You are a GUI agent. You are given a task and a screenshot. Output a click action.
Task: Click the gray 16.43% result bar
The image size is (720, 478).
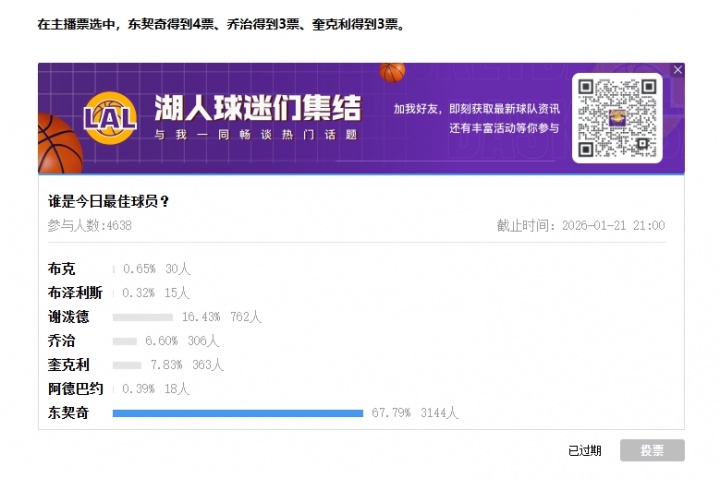[142, 317]
